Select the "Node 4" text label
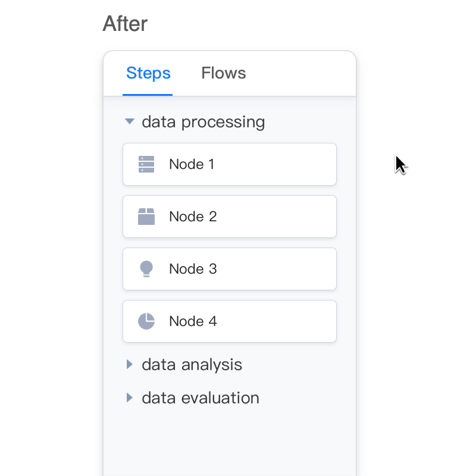Screen dimensions: 476x476 pyautogui.click(x=193, y=321)
